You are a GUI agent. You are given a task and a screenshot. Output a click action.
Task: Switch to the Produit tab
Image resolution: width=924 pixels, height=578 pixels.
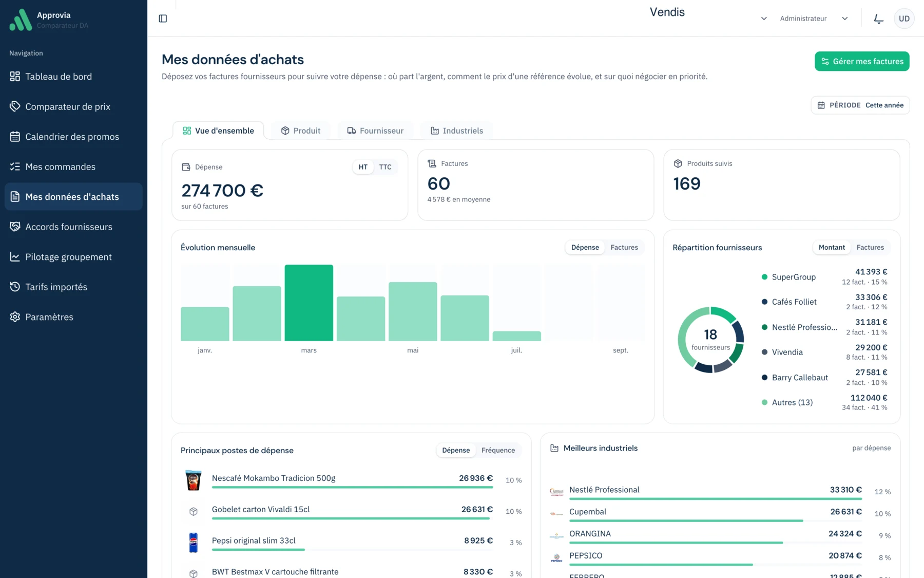click(301, 130)
